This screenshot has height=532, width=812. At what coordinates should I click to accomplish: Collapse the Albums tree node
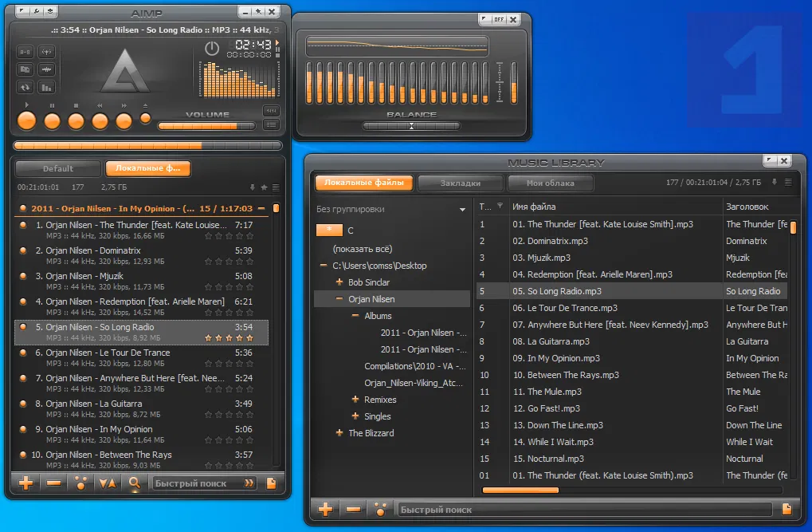[355, 315]
